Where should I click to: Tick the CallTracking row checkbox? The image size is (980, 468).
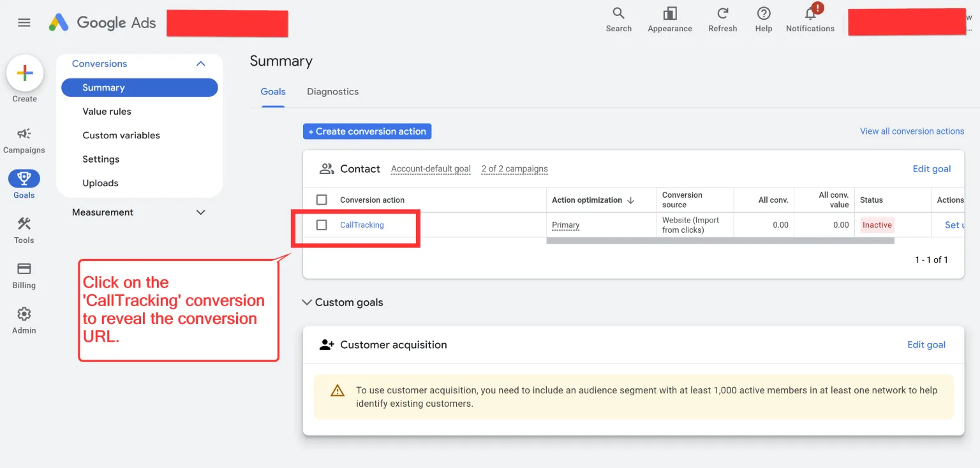coord(322,225)
